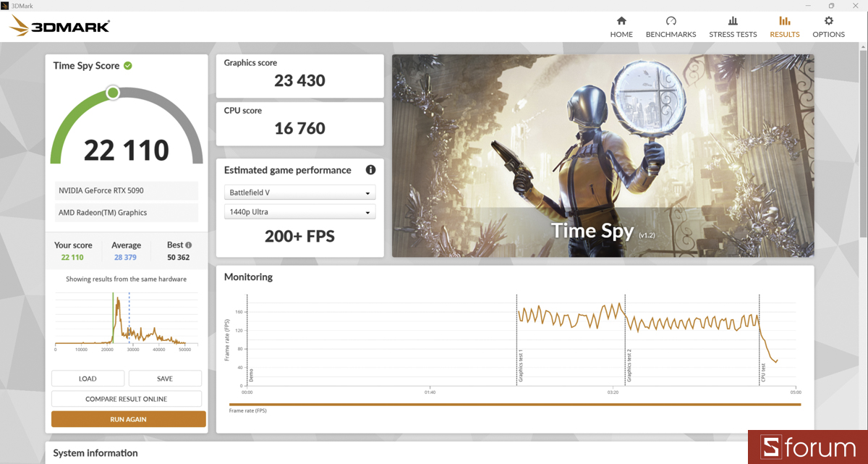Click the AMD Radeon(TM) Graphics entry
This screenshot has height=464, width=868.
[x=127, y=213]
